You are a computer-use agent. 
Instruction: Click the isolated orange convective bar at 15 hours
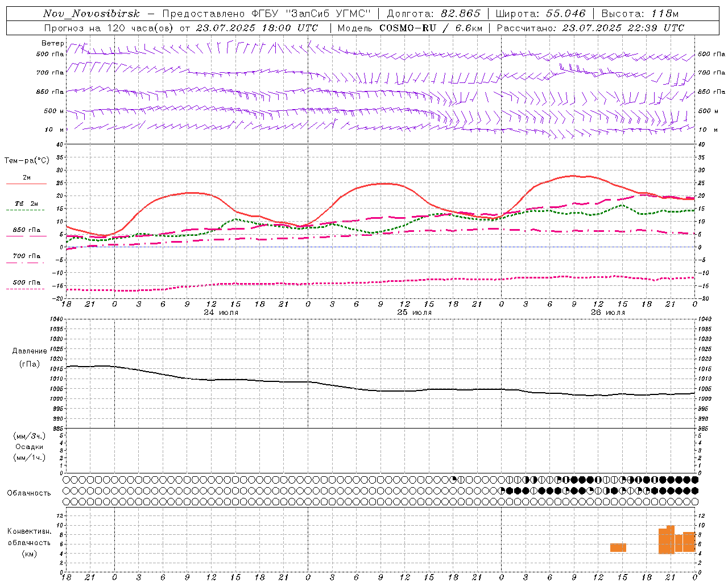[x=618, y=547]
